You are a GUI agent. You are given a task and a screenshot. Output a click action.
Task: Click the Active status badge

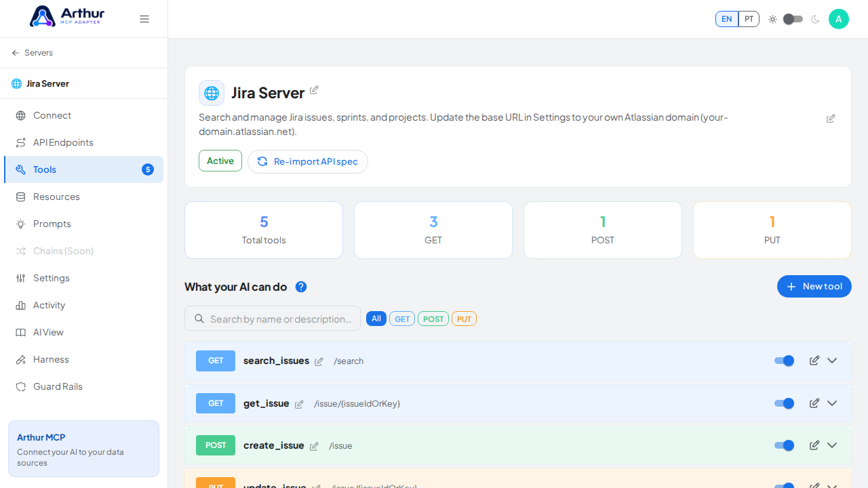point(220,161)
